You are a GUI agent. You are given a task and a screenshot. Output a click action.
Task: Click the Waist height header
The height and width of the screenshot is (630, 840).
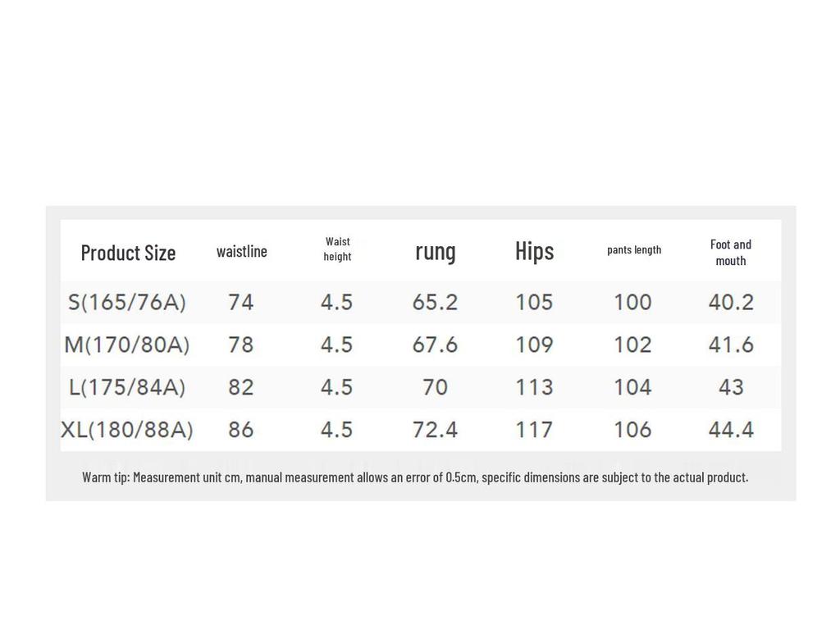(x=337, y=249)
